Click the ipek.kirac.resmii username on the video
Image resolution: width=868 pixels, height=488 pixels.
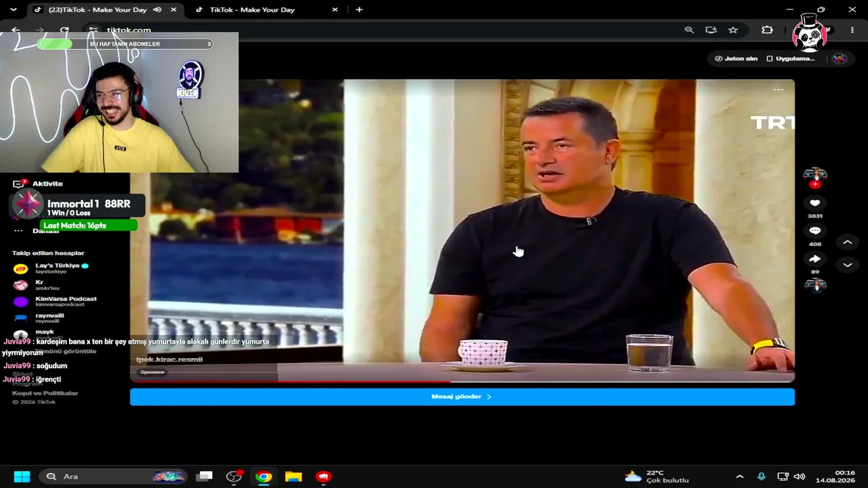click(170, 359)
